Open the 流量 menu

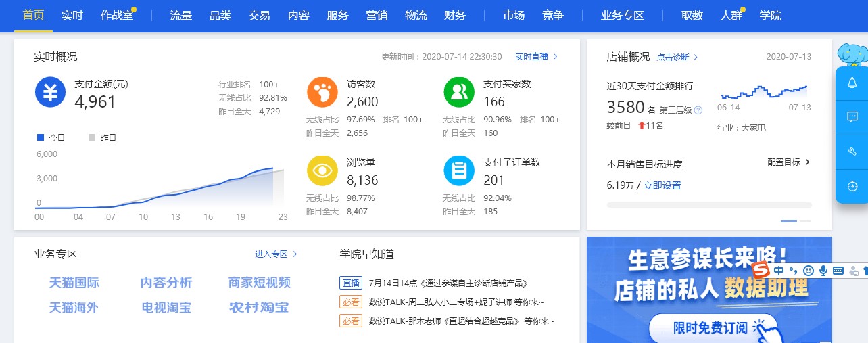tap(181, 15)
